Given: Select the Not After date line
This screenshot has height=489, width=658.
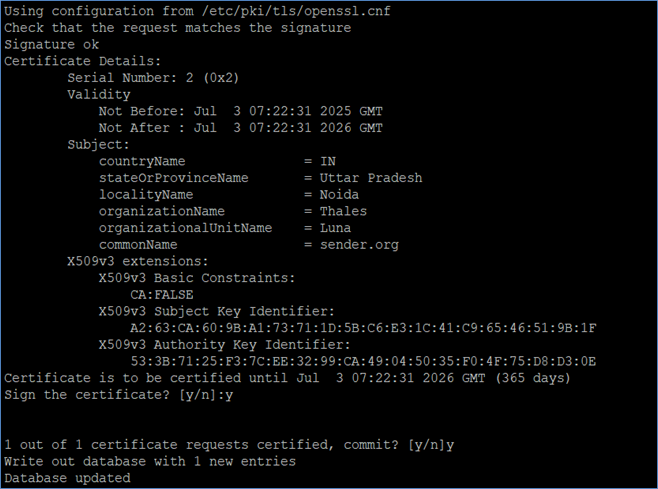Looking at the screenshot, I should coord(240,128).
